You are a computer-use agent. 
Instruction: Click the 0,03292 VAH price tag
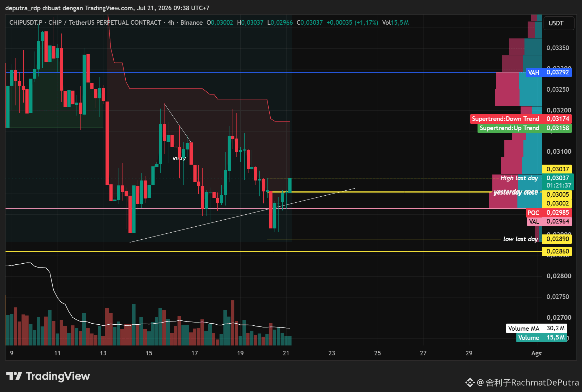click(x=557, y=72)
